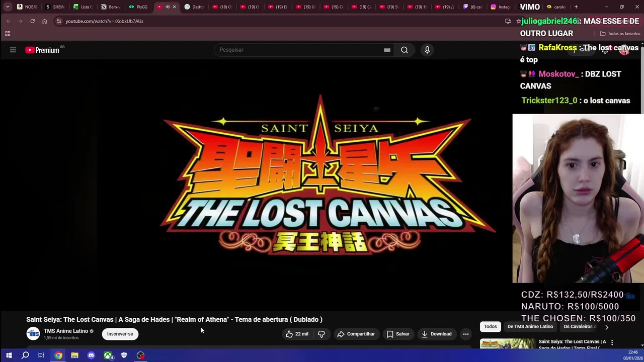
Task: Dislike the Lost Canvas video
Action: [321, 334]
